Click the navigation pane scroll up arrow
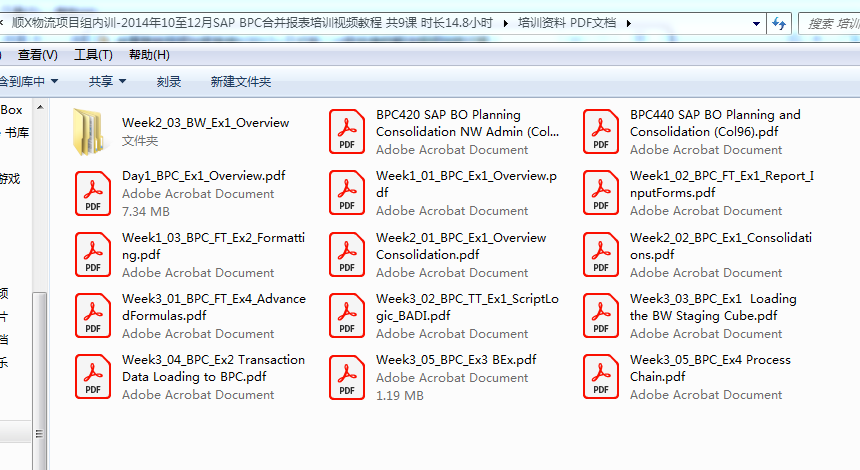860x470 pixels. coord(40,107)
